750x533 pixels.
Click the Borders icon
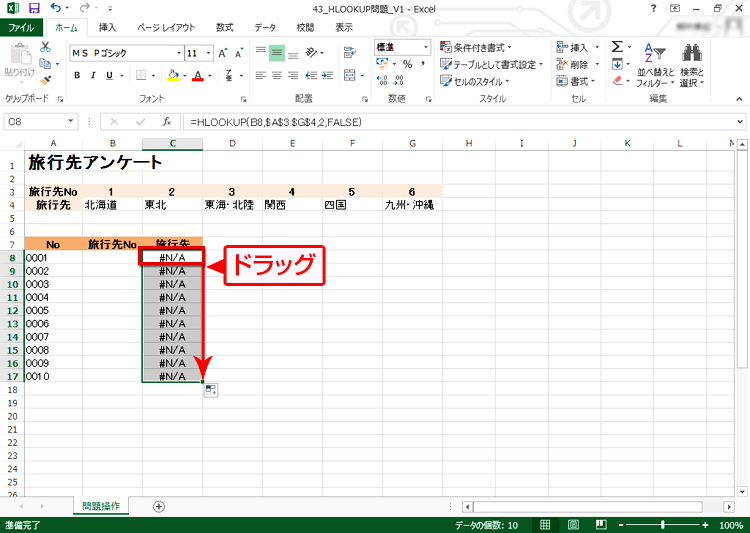tap(141, 76)
